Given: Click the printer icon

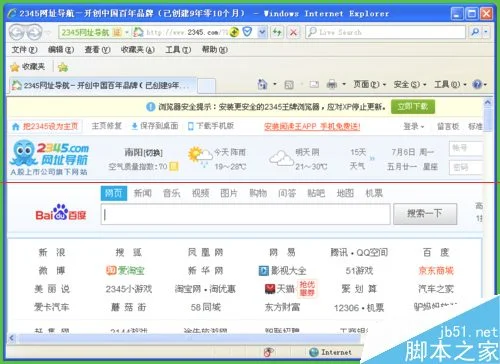Looking at the screenshot, I should tap(332, 84).
